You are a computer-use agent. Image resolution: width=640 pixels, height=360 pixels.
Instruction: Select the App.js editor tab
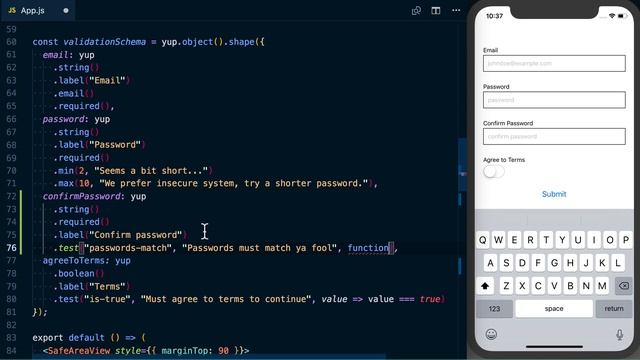pyautogui.click(x=38, y=11)
